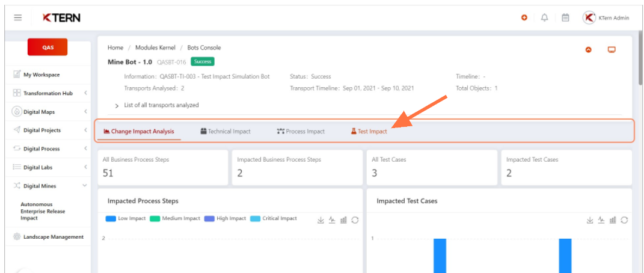This screenshot has width=644, height=273.
Task: Click the red QAS environment button
Action: point(48,48)
